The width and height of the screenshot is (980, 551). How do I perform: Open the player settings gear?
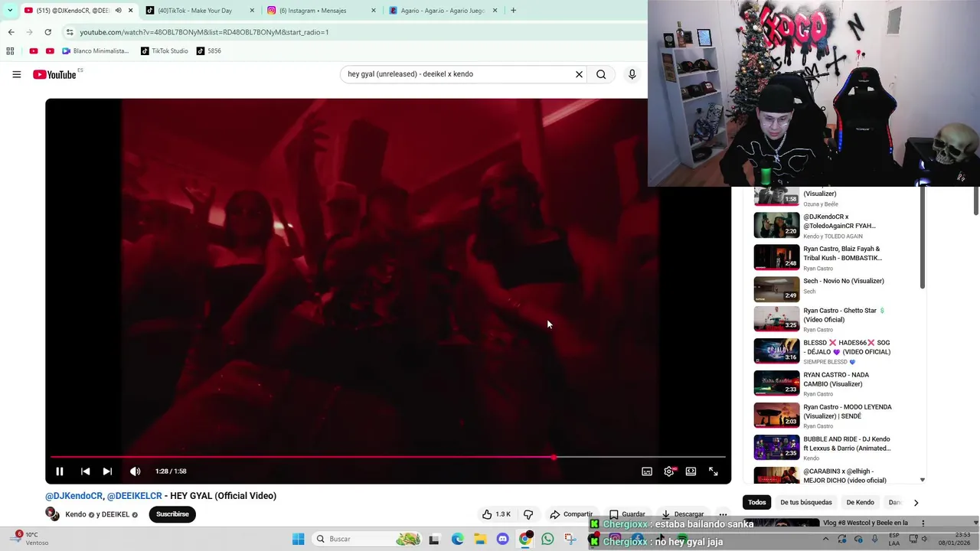pos(669,471)
